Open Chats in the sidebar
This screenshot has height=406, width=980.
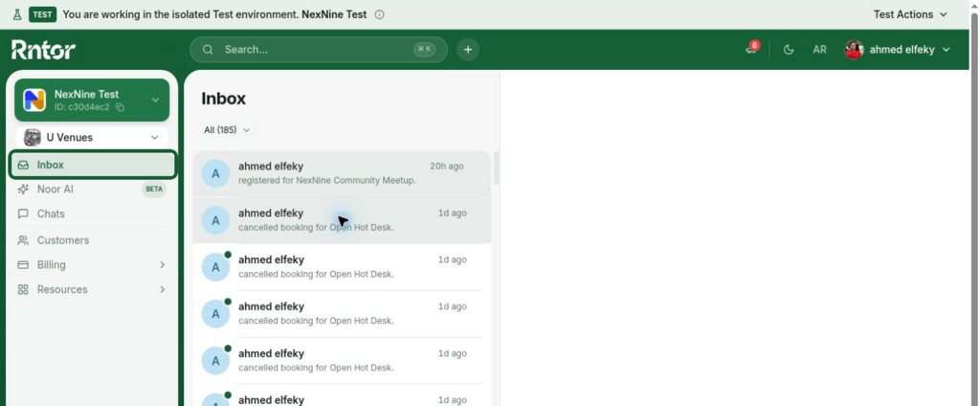(93, 214)
